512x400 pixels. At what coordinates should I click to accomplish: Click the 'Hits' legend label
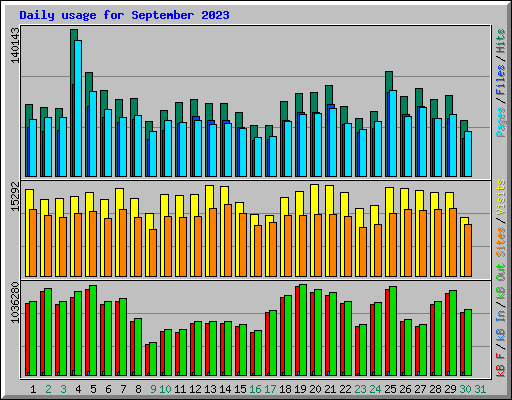tap(500, 41)
